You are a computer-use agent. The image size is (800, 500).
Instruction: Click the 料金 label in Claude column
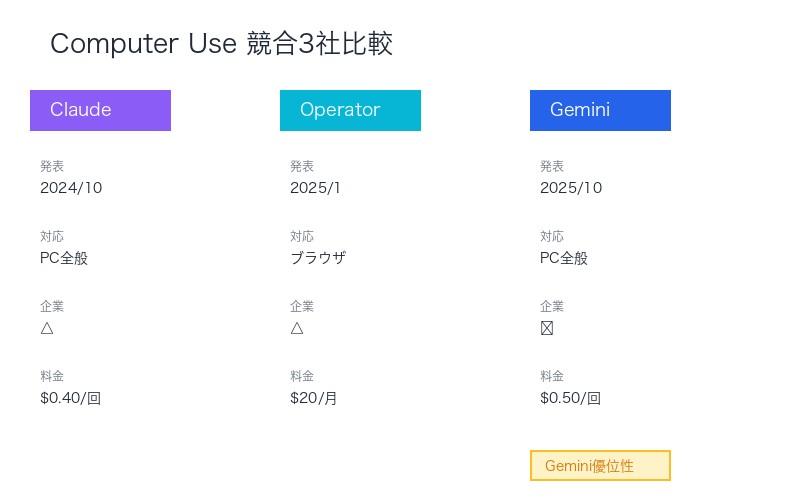(52, 376)
